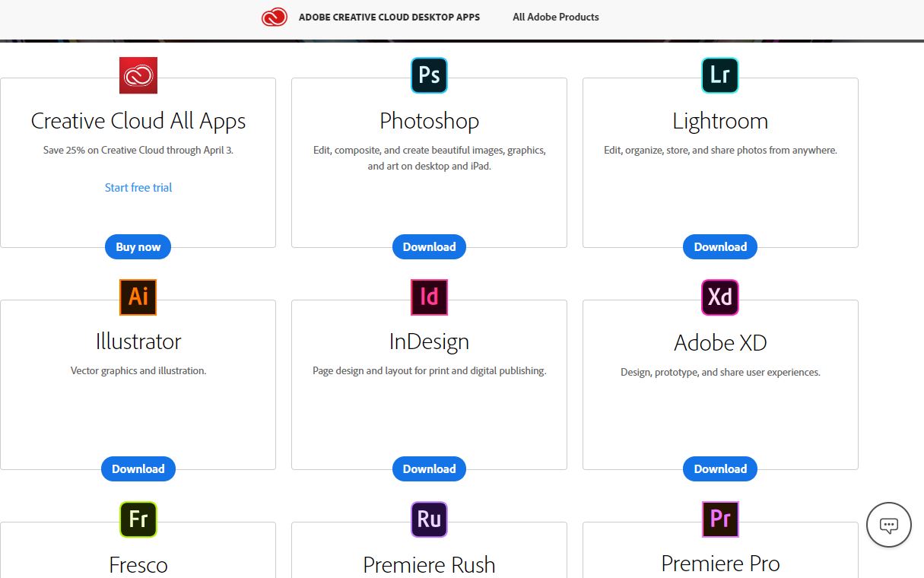Image resolution: width=924 pixels, height=578 pixels.
Task: Open the chat support bubble
Action: [x=889, y=525]
